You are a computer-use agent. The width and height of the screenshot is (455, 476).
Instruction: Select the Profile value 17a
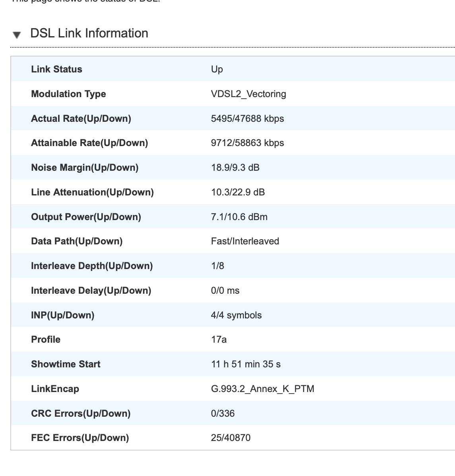[x=218, y=339]
